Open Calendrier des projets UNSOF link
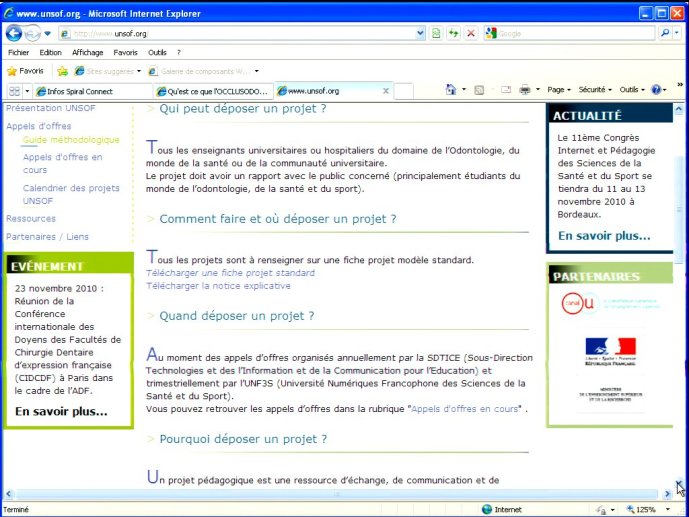Screen dimensions: 689x517 (x=71, y=194)
